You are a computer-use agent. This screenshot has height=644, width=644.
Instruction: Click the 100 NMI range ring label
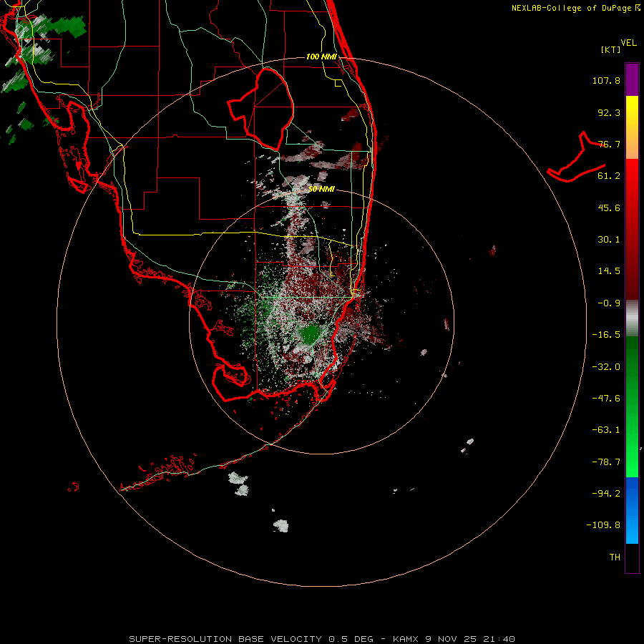pyautogui.click(x=321, y=57)
